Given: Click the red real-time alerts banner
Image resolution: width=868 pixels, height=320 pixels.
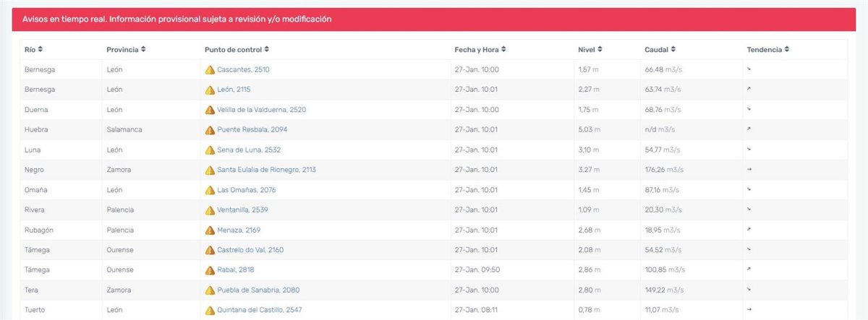Looking at the screenshot, I should tap(434, 20).
